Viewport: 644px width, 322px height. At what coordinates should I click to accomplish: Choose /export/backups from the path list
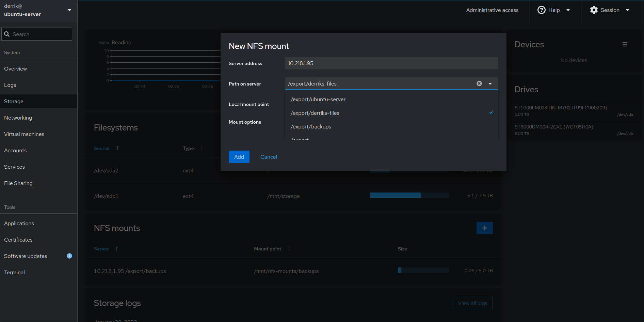tap(311, 127)
